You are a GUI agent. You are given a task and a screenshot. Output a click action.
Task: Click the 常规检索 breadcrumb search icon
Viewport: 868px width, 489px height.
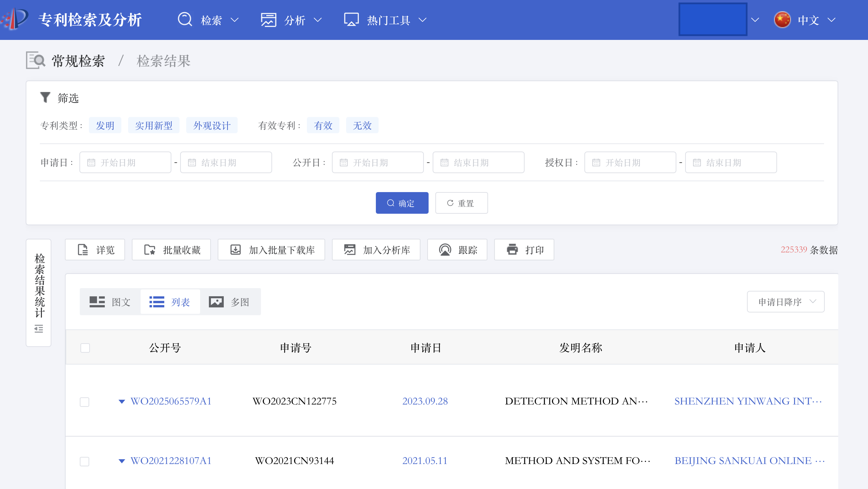pos(35,61)
